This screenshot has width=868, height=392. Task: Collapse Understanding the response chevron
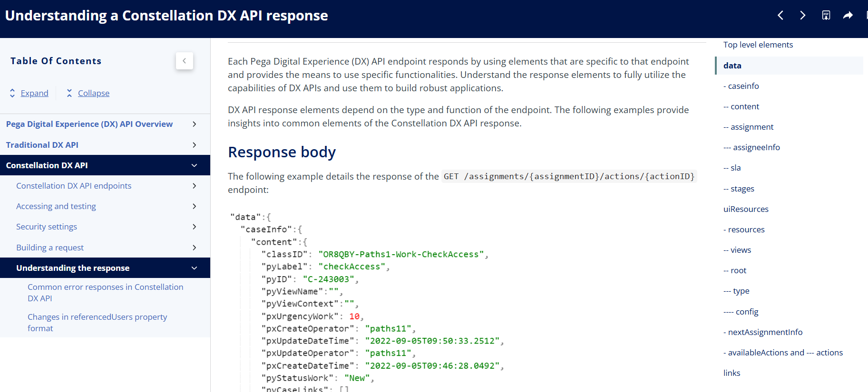[x=194, y=268]
